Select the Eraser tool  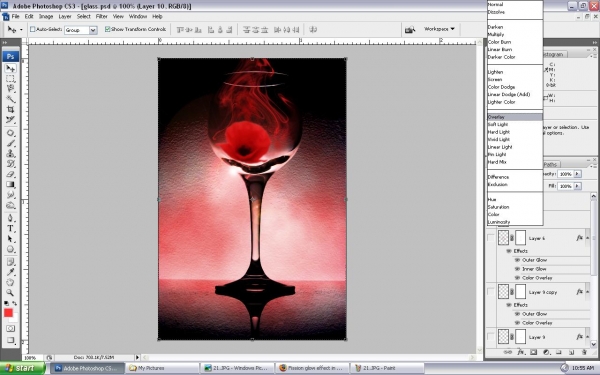point(10,174)
